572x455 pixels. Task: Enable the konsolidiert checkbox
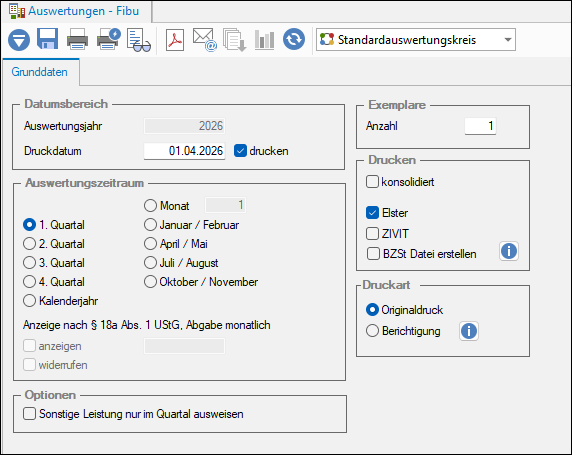pos(372,182)
